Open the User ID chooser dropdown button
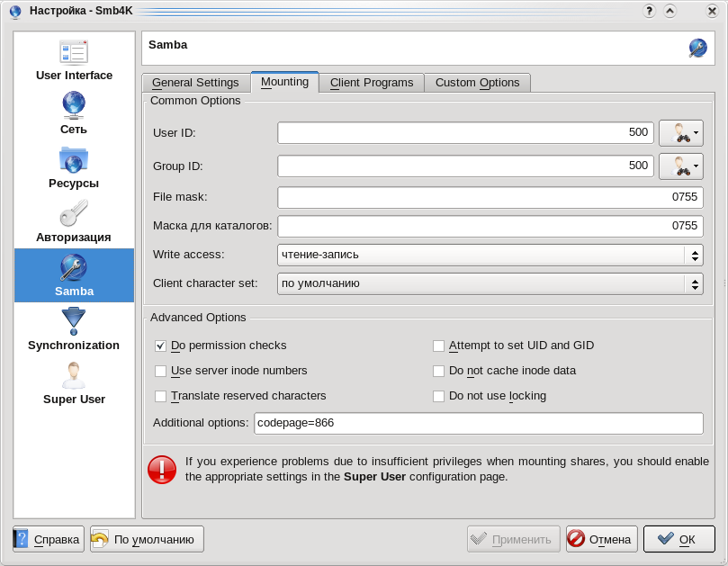The image size is (728, 566). (681, 133)
